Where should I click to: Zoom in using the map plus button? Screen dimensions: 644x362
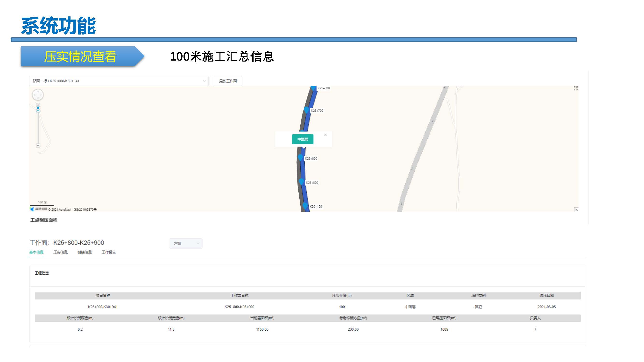(38, 105)
